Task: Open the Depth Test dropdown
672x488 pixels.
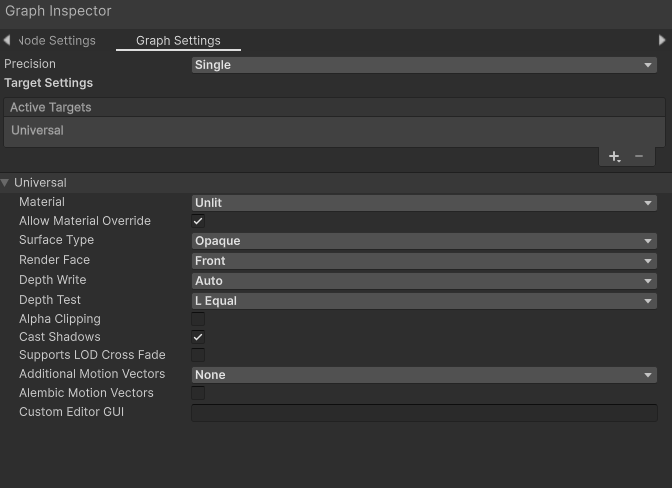Action: point(424,301)
